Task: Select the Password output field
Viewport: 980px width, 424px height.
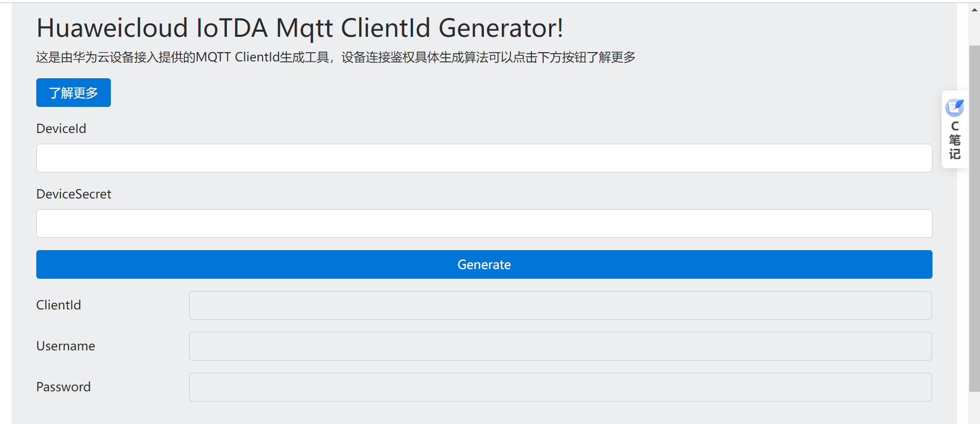Action: [x=560, y=387]
